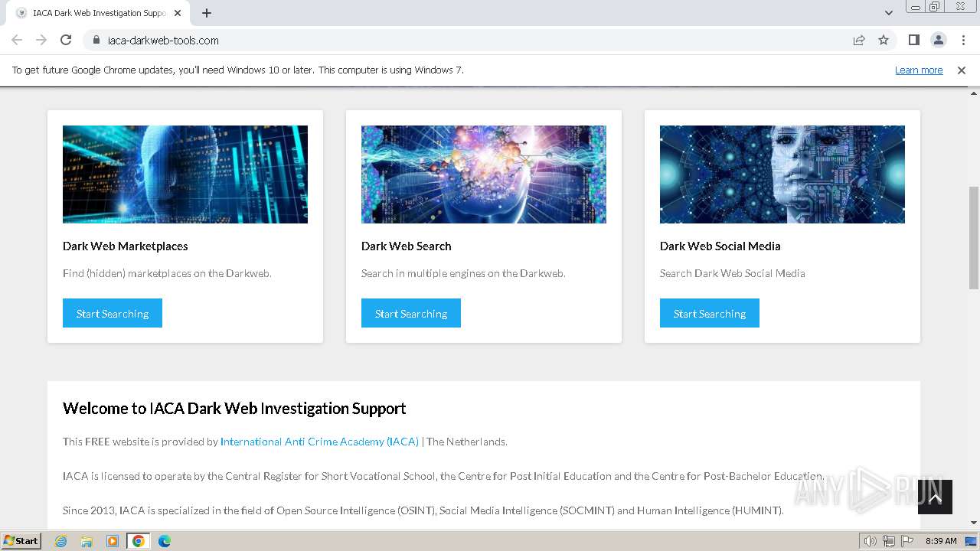This screenshot has width=980, height=551.
Task: Dismiss the Chrome update notification bar
Action: 962,70
